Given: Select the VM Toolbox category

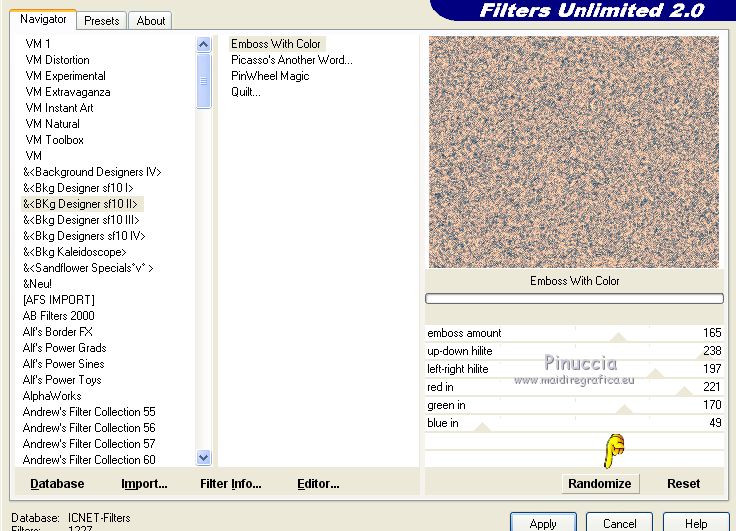Looking at the screenshot, I should 54,139.
